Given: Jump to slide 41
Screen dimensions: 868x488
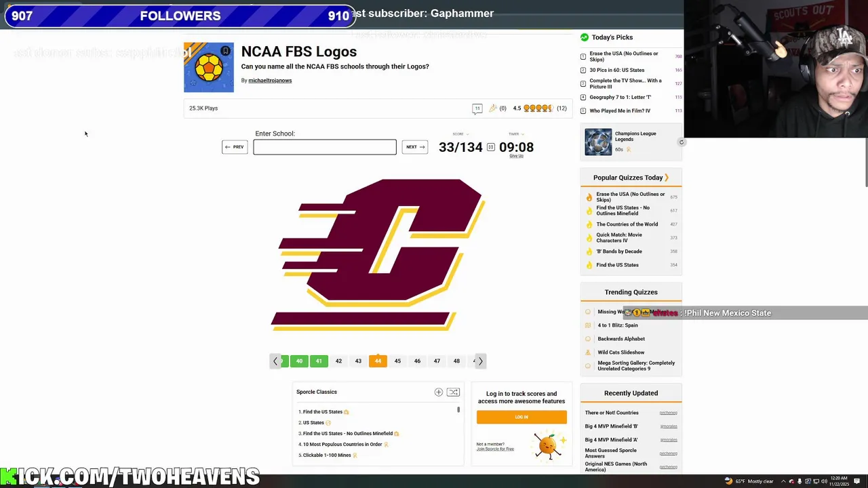Looking at the screenshot, I should coord(319,361).
